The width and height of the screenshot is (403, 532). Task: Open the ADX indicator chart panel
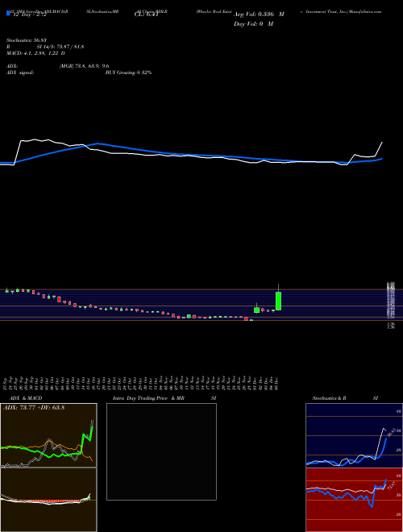pos(48,435)
